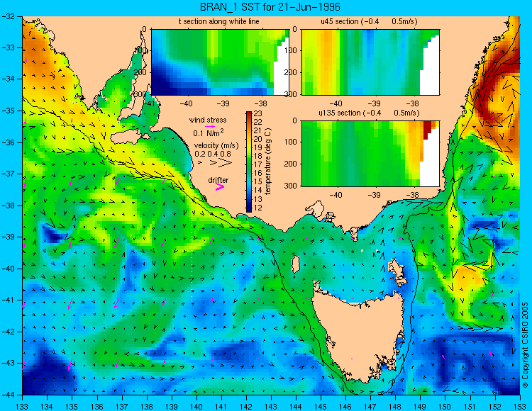Screen dimensions: 532x411
Task: Select the temperature color bar
Action: pos(249,162)
